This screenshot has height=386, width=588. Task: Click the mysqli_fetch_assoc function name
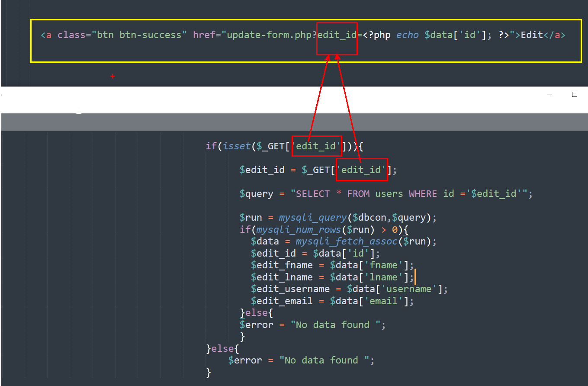[x=347, y=241]
